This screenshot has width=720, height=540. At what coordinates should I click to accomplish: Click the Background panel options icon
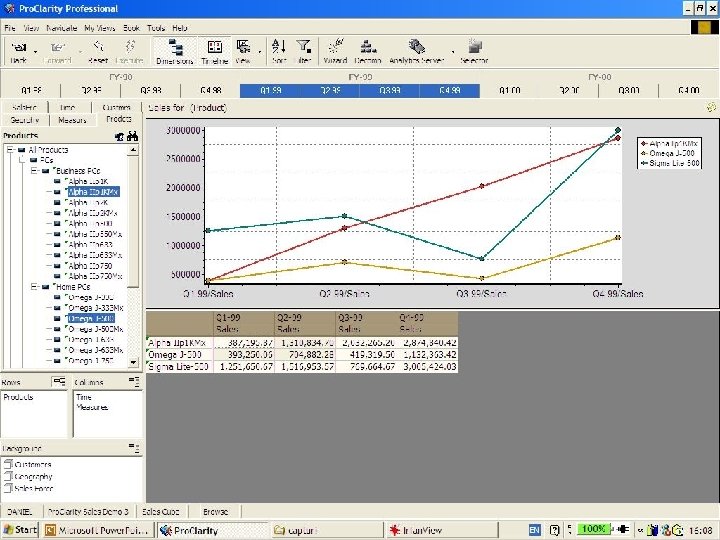coord(134,448)
